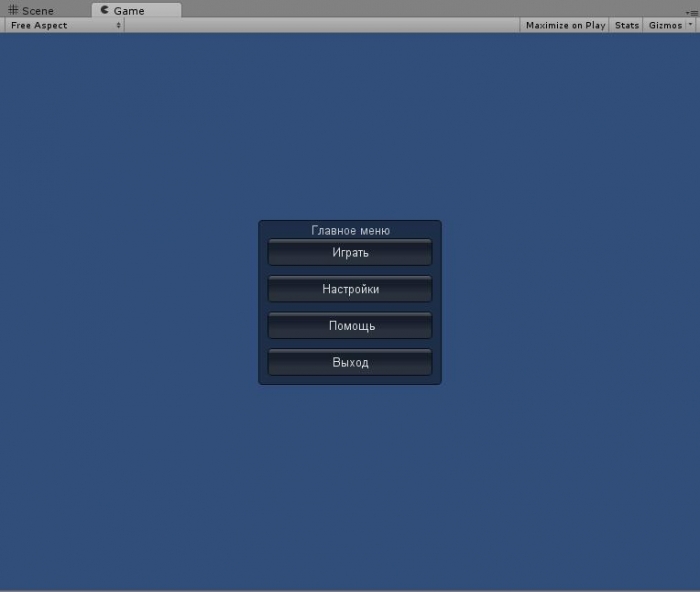
Task: Click the Выход button
Action: pyautogui.click(x=350, y=363)
